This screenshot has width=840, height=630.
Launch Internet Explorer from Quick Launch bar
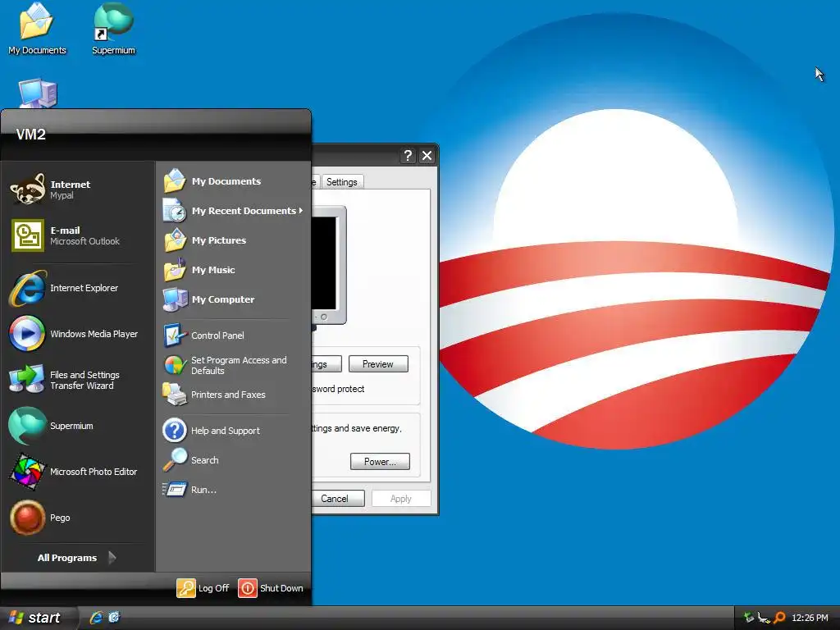click(x=97, y=618)
